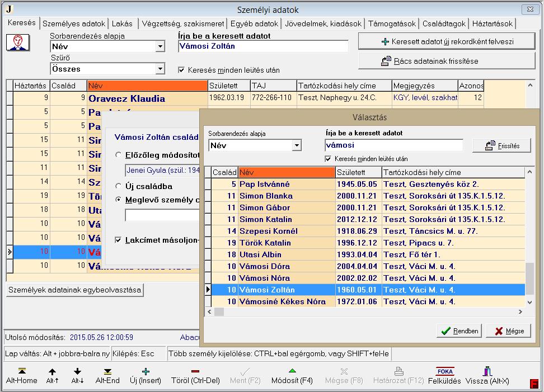This screenshot has height=392, width=544.
Task: Select Előzőleg módosított radio option
Action: 118,155
